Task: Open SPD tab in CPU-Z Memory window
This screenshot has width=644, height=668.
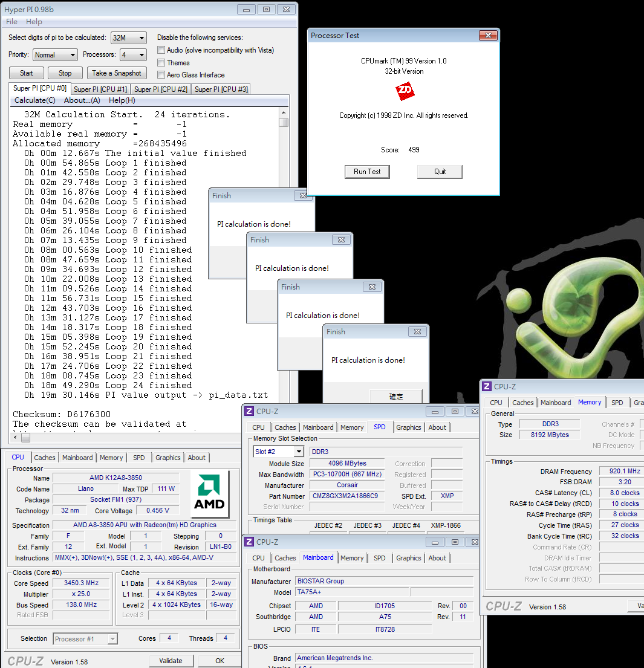Action: point(617,403)
